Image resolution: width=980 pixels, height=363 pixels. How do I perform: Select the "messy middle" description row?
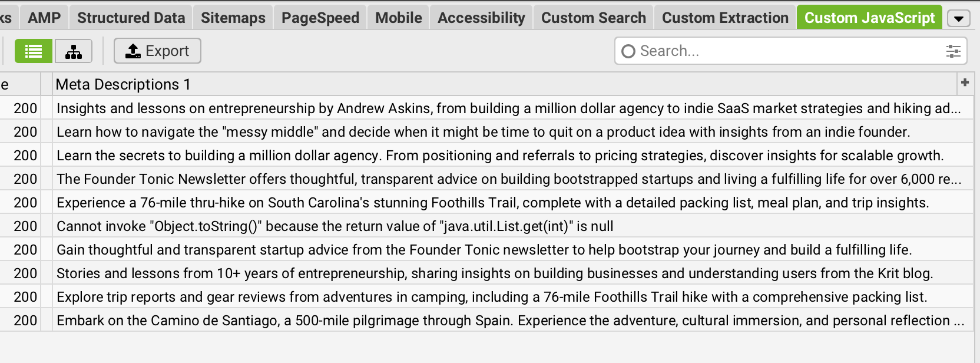[x=483, y=132]
